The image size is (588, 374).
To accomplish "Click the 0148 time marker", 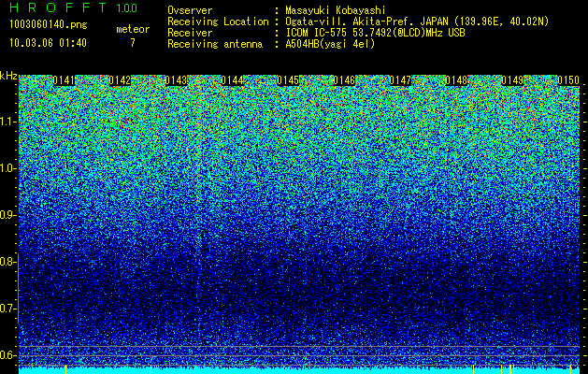I will point(456,80).
